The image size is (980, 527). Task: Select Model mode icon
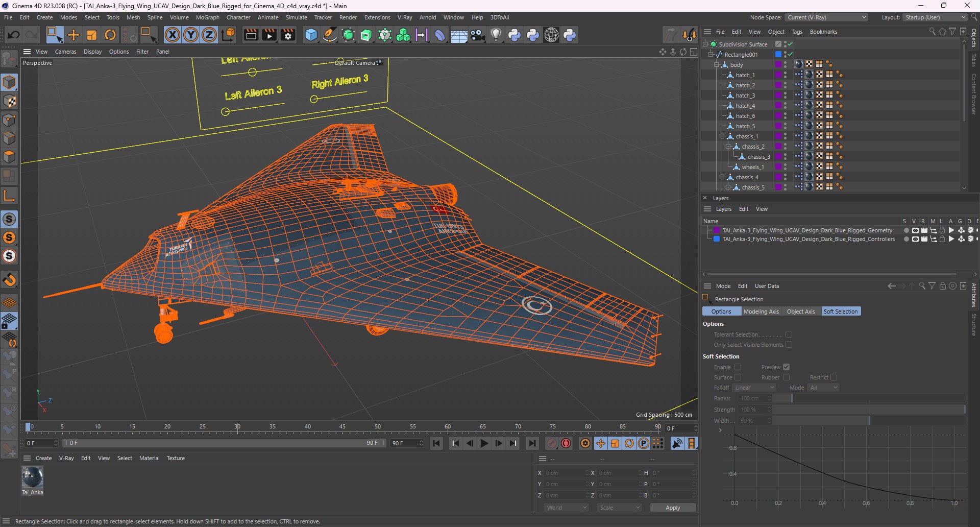point(9,82)
